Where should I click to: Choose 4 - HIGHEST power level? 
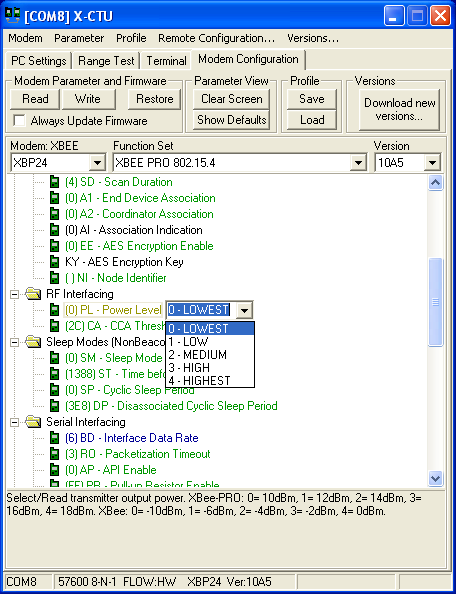click(x=210, y=380)
